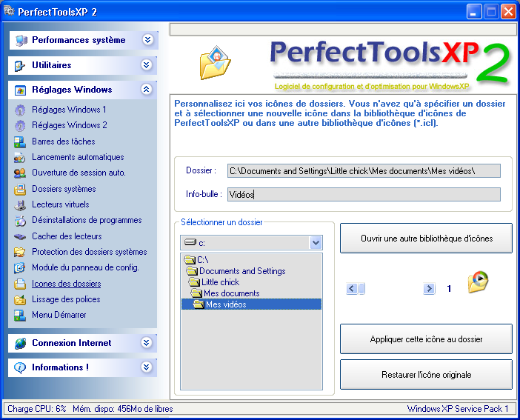The image size is (520, 420).
Task: Open the drive selection dropdown c:
Action: pyautogui.click(x=316, y=243)
